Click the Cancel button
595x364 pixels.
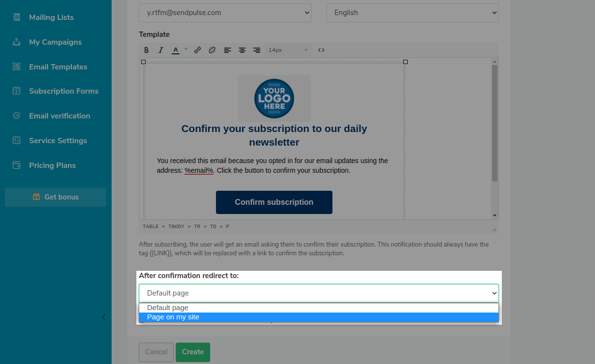coord(156,352)
